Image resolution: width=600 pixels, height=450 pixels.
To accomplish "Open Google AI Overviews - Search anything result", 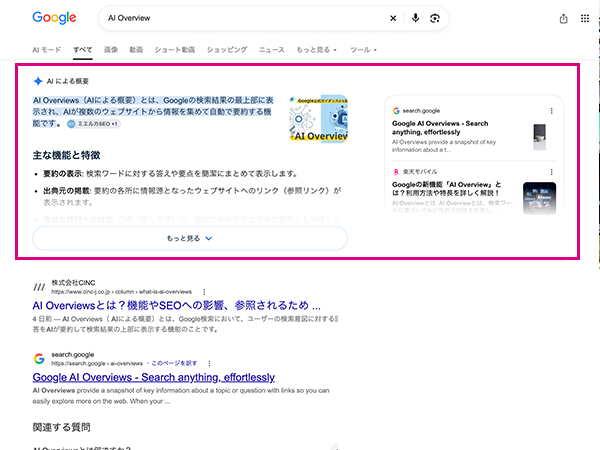I will [x=153, y=377].
